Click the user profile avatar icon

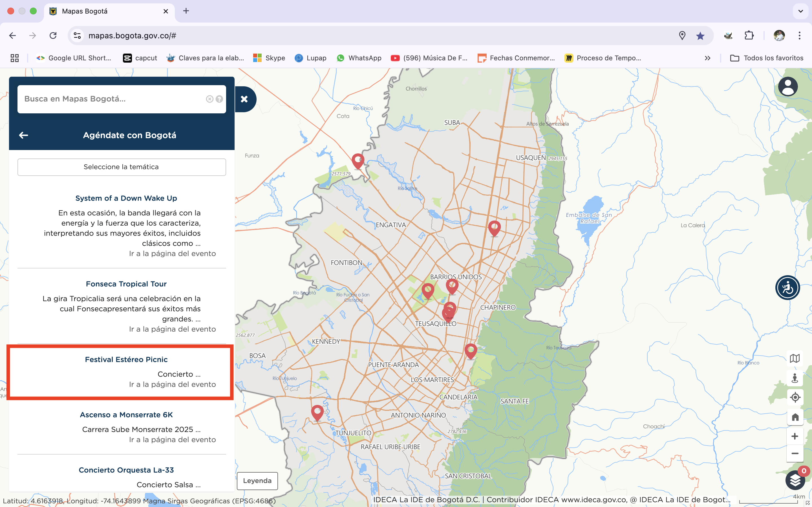click(x=787, y=87)
